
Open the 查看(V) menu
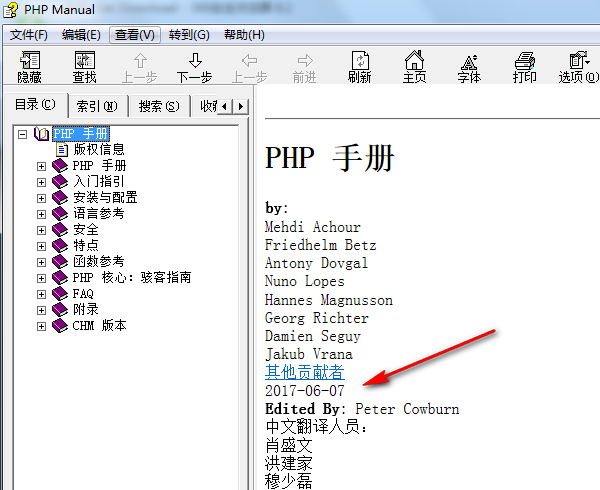(x=135, y=35)
